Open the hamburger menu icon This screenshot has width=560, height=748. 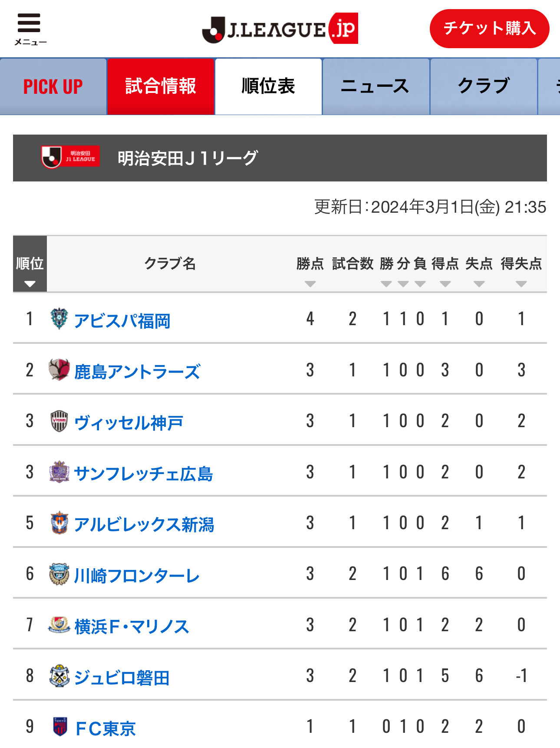point(29,23)
